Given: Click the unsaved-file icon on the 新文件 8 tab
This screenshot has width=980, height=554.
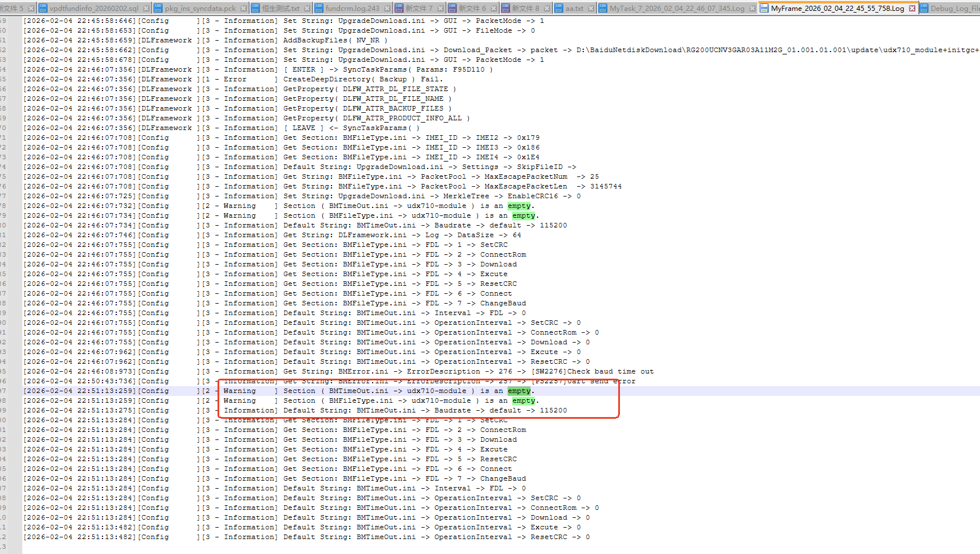Looking at the screenshot, I should (x=505, y=8).
